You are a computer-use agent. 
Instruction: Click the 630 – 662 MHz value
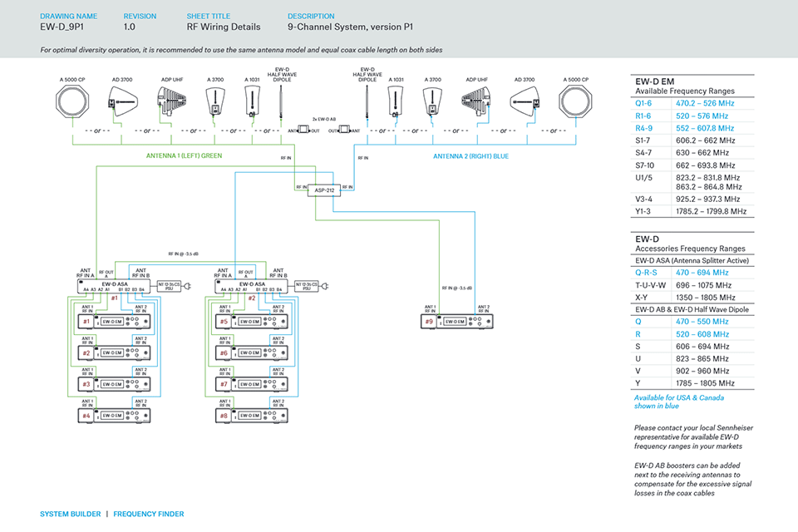[x=702, y=153]
